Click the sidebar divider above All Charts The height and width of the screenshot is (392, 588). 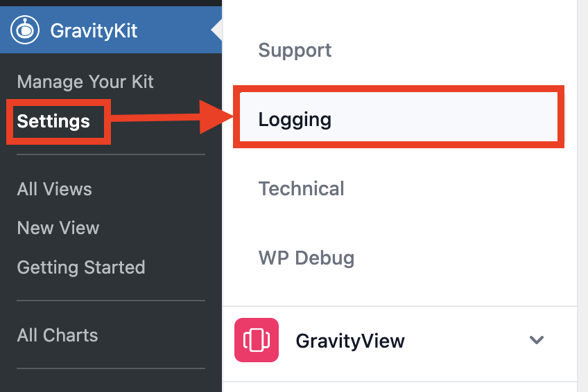tap(111, 301)
